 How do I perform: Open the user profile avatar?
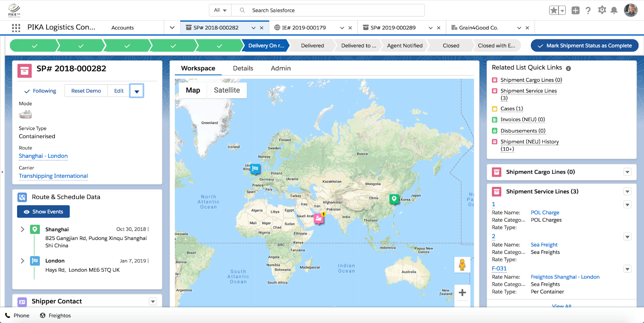tap(631, 10)
